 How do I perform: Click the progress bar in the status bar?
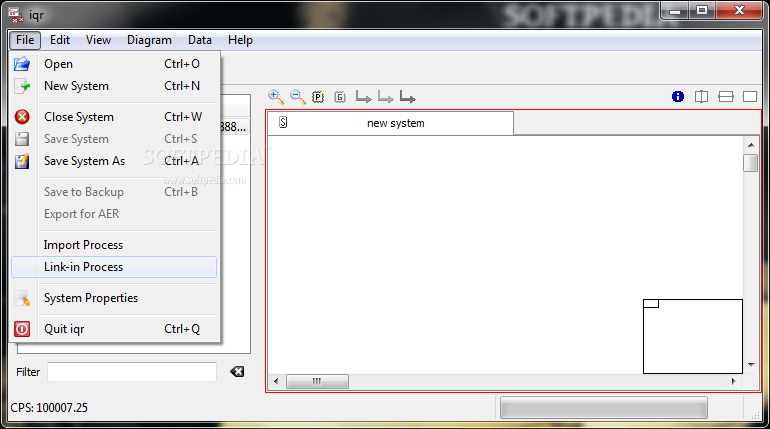604,407
